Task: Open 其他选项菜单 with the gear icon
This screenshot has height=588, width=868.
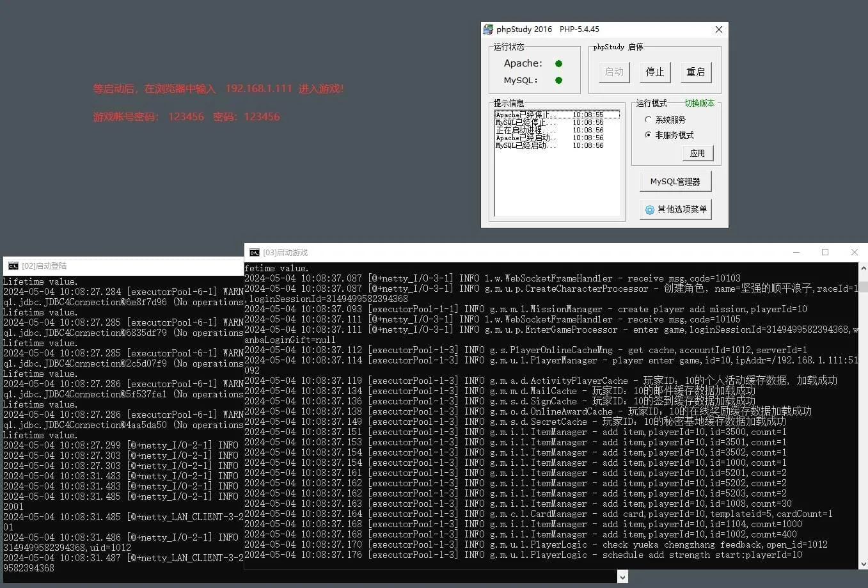Action: [x=675, y=209]
